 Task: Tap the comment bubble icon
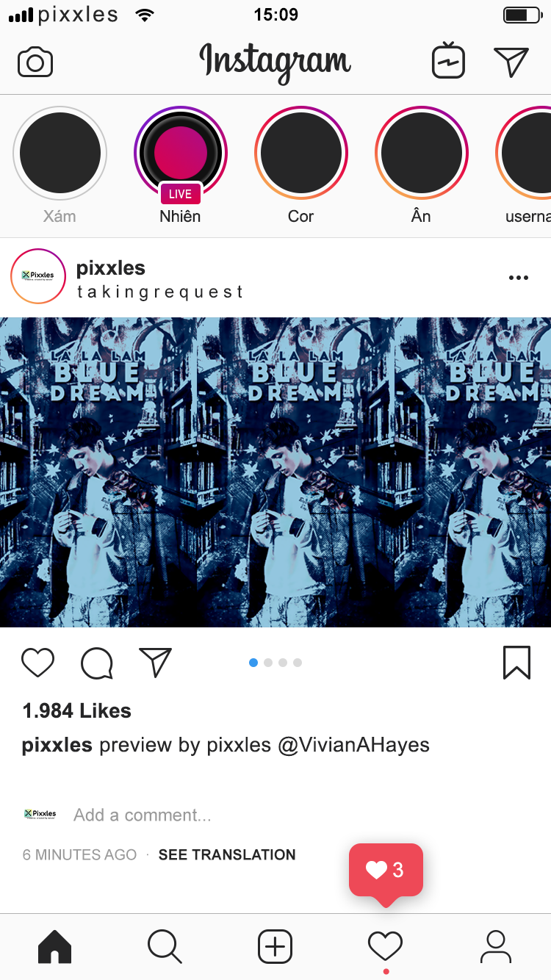pyautogui.click(x=97, y=663)
